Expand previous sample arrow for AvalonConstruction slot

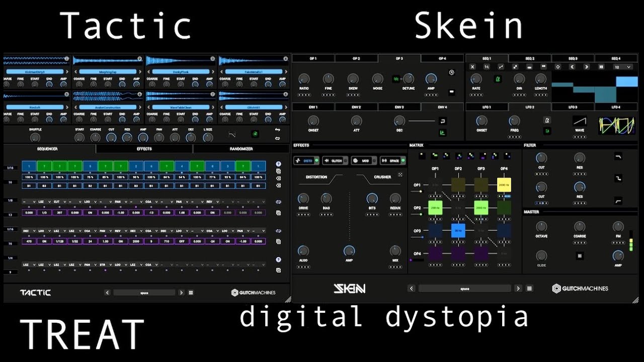[76, 107]
